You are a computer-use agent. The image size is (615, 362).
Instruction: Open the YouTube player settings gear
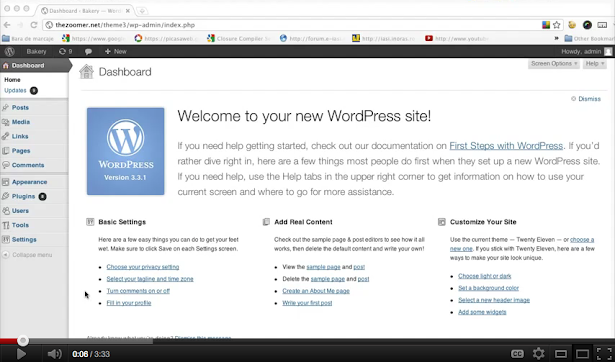click(x=539, y=353)
